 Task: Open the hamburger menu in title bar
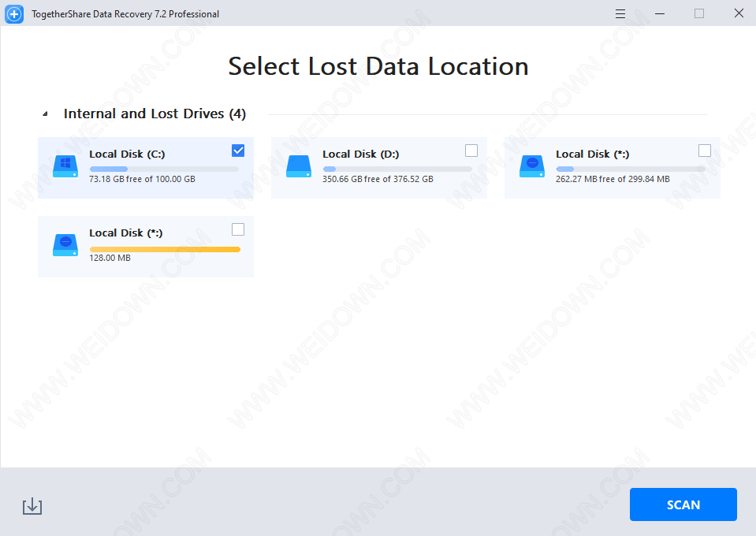(x=620, y=14)
